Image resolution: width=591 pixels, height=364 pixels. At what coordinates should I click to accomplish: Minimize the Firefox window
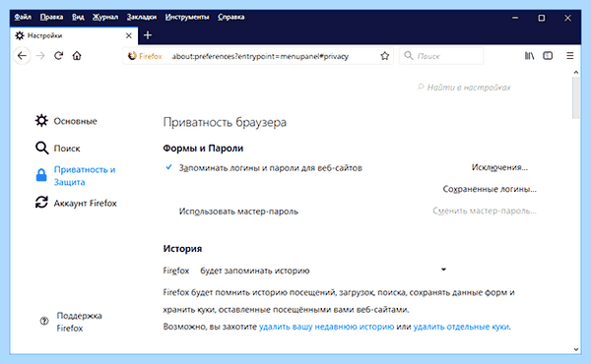(515, 18)
